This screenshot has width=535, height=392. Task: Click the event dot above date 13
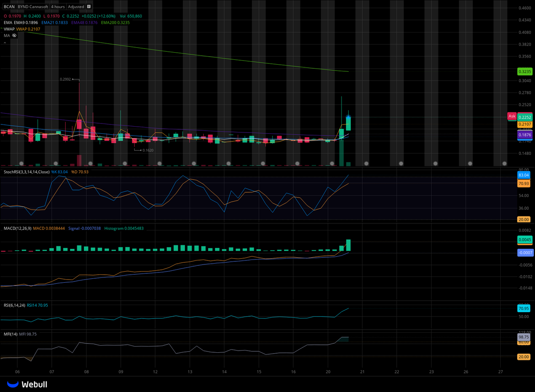(193, 164)
